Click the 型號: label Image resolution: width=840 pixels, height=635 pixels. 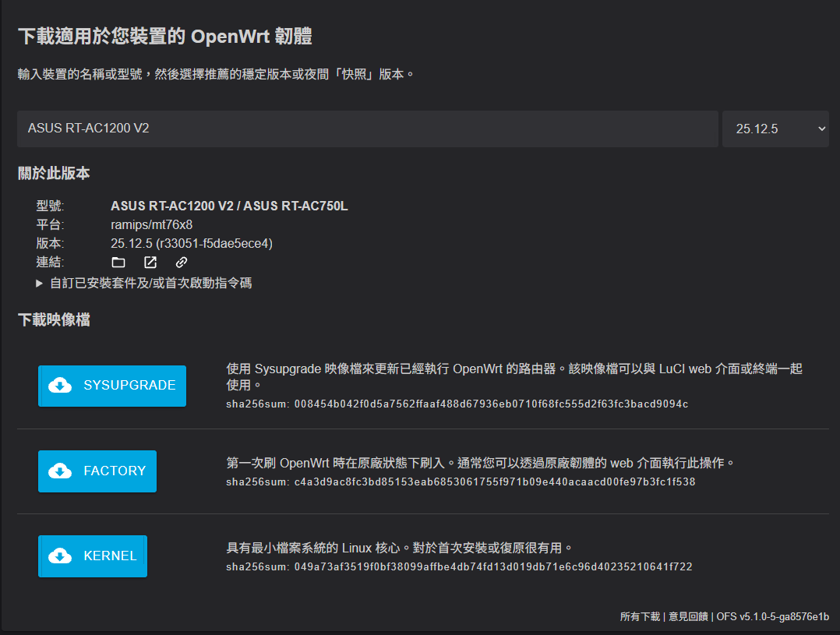pos(50,206)
